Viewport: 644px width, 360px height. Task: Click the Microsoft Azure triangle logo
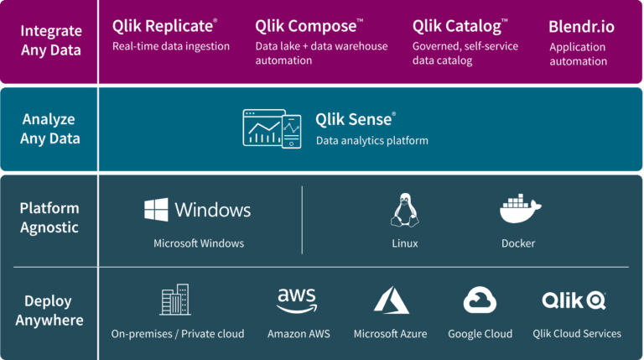click(391, 300)
